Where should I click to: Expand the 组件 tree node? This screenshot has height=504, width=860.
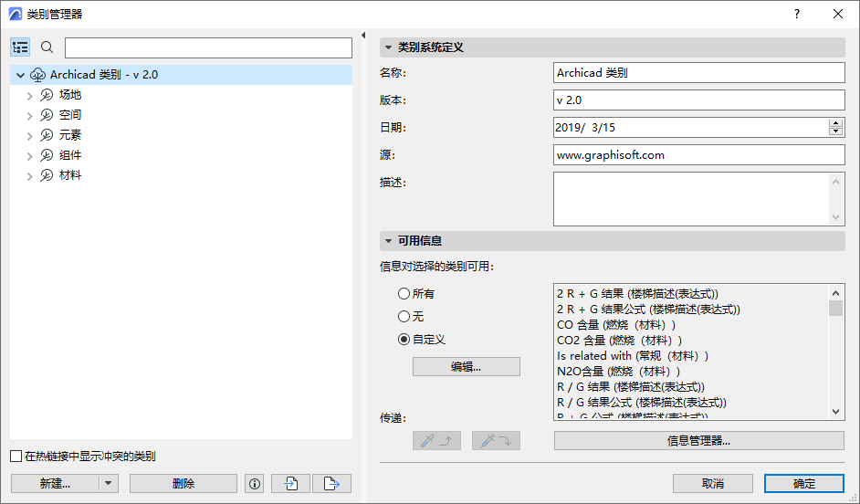pyautogui.click(x=29, y=156)
